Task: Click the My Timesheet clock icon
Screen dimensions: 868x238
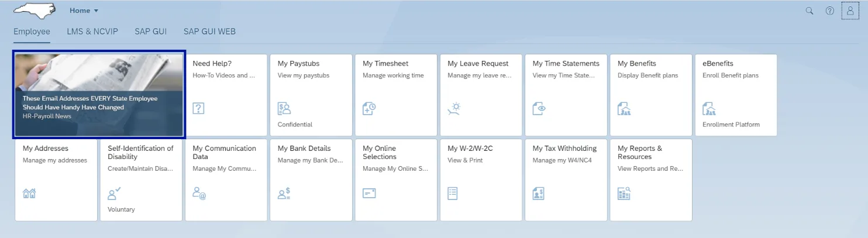Action: (369, 108)
